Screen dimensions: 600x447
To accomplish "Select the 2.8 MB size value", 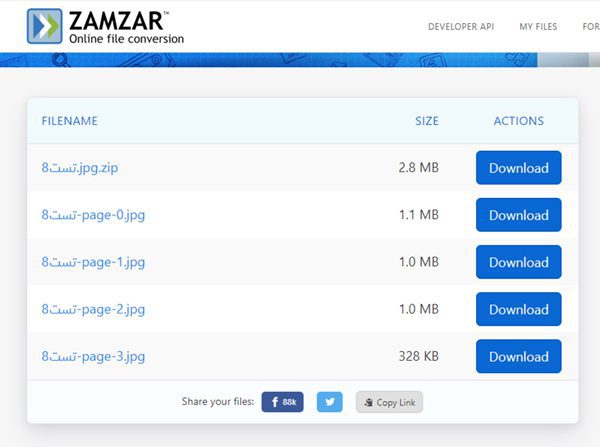I will coord(419,168).
